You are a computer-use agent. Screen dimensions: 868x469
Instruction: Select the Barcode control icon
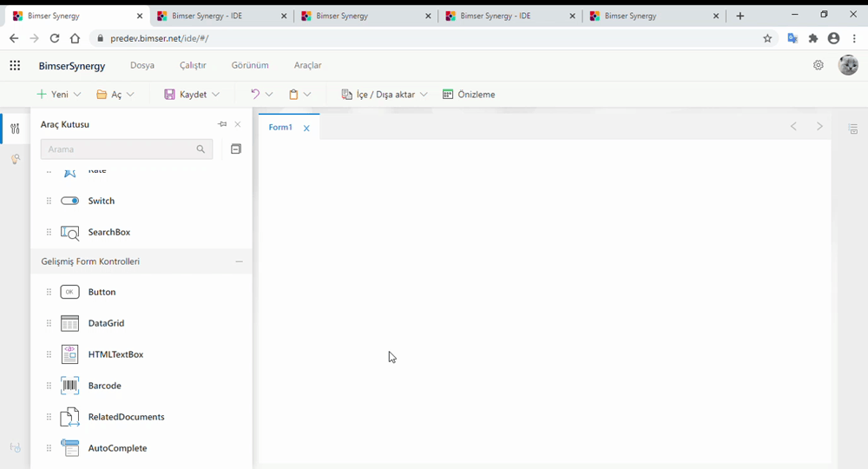pos(69,386)
